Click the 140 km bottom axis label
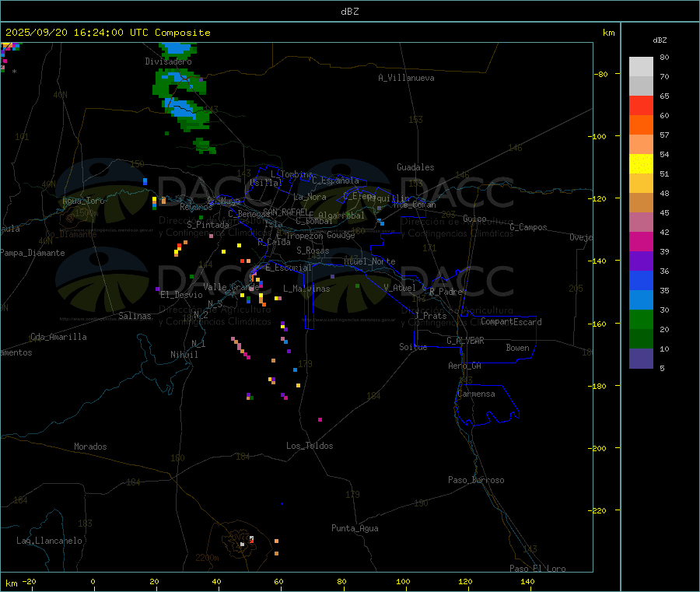 (x=527, y=581)
